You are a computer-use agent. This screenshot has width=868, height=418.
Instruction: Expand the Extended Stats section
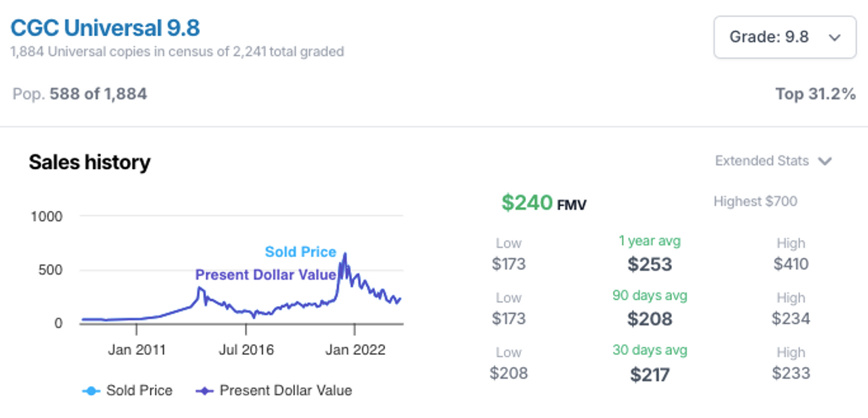point(773,161)
